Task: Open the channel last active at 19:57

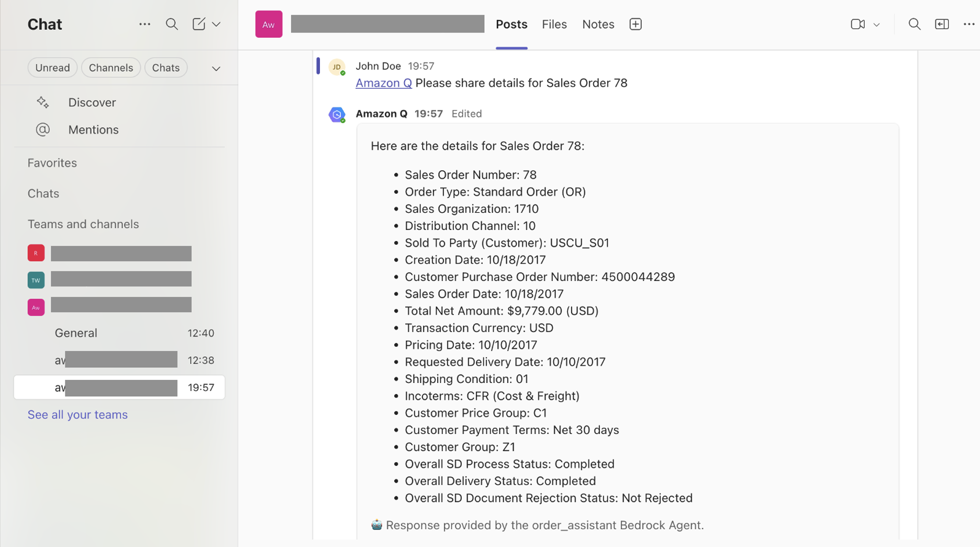Action: tap(119, 388)
